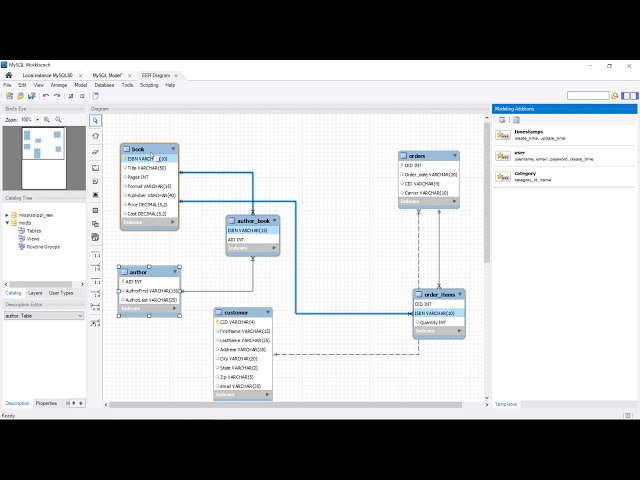
Task: Click the Open Model folder icon
Action: (x=20, y=96)
